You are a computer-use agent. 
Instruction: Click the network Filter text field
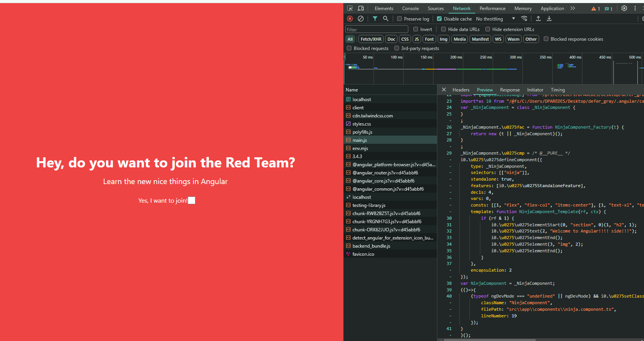[x=377, y=29]
